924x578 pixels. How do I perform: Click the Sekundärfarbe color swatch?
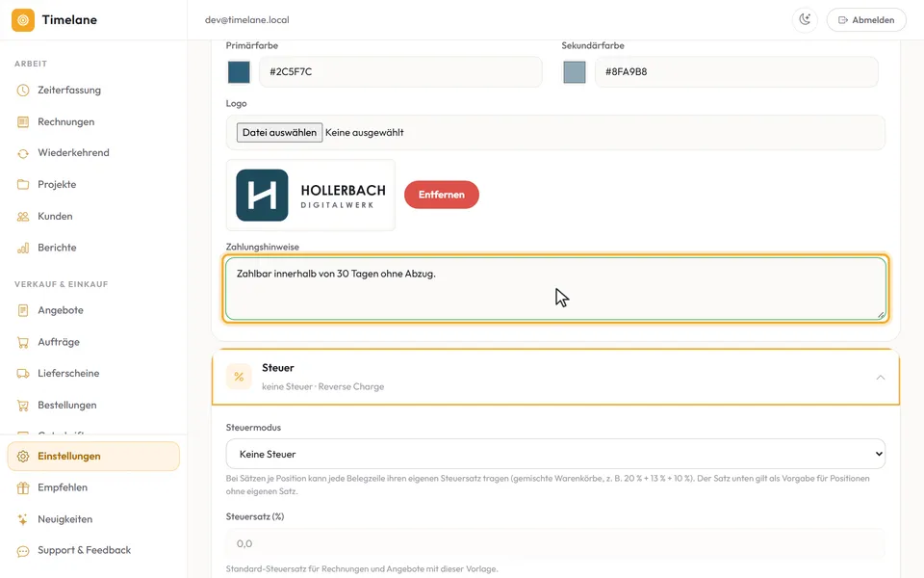coord(574,72)
